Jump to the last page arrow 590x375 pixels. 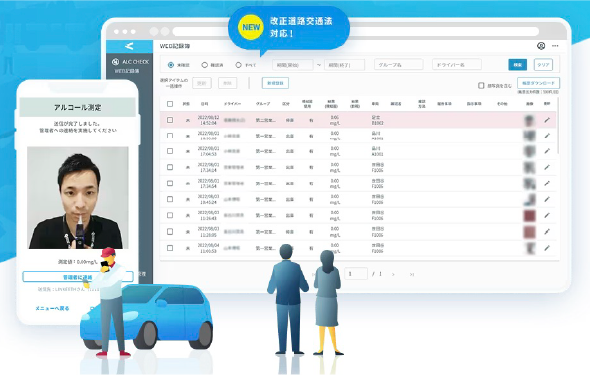[412, 275]
